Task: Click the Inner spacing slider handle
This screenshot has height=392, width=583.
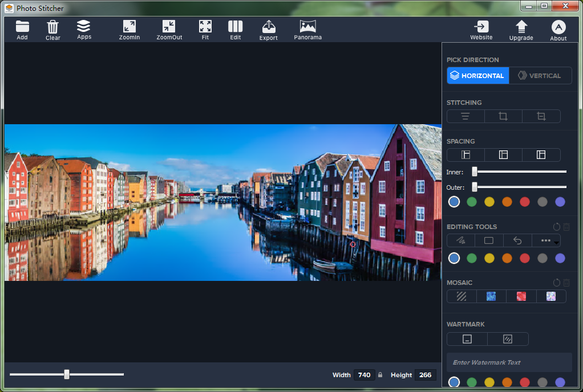Action: 475,171
